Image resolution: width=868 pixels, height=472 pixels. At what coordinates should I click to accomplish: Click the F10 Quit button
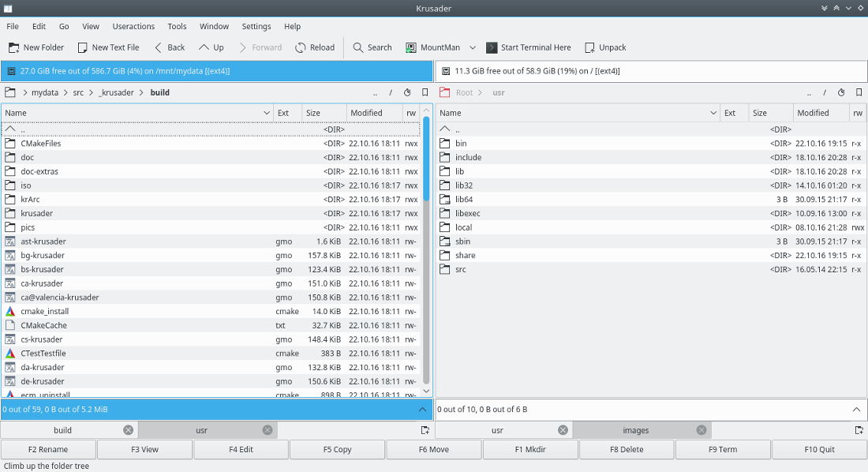pyautogui.click(x=819, y=449)
